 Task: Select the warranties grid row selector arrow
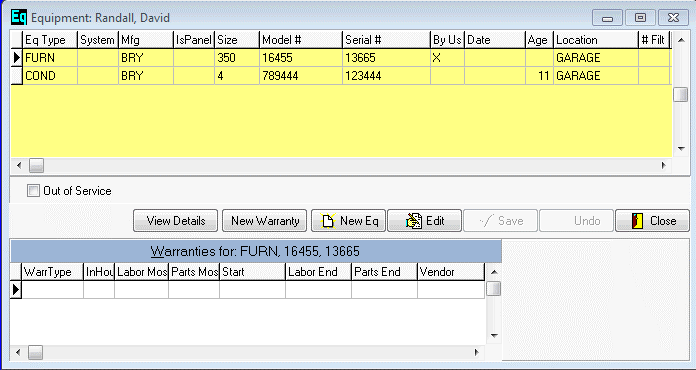(16, 290)
